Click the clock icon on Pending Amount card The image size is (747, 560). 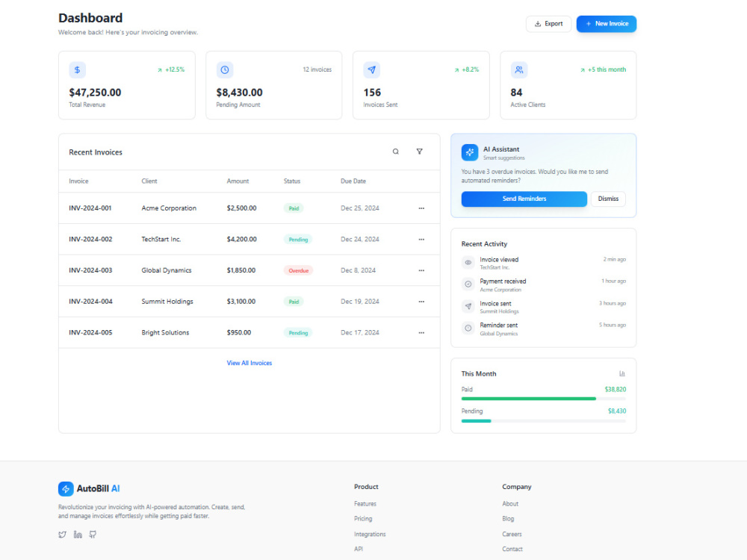(224, 70)
